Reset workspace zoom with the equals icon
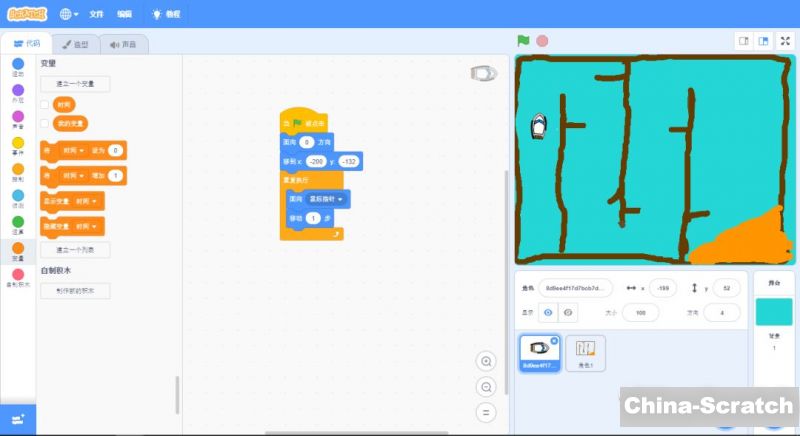 pos(486,411)
